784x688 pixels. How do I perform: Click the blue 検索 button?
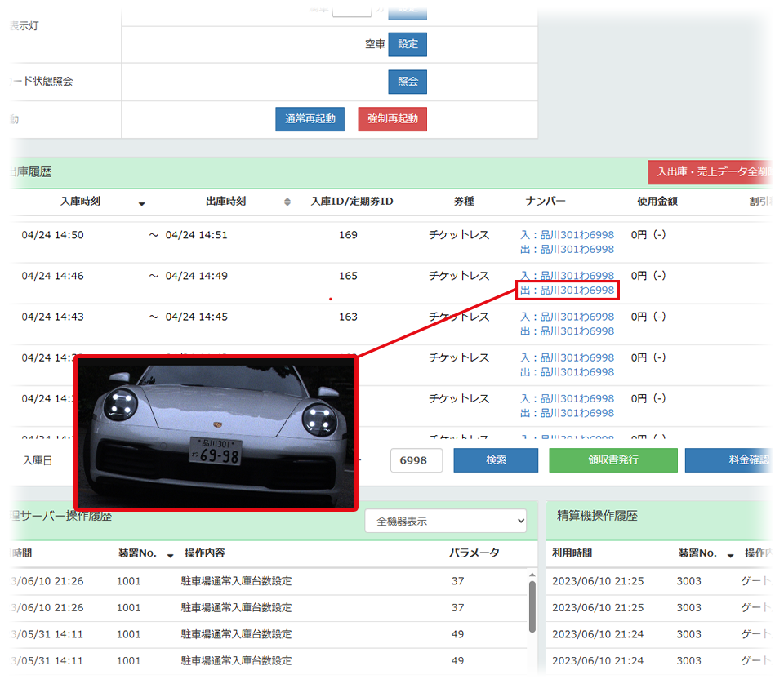(x=496, y=460)
